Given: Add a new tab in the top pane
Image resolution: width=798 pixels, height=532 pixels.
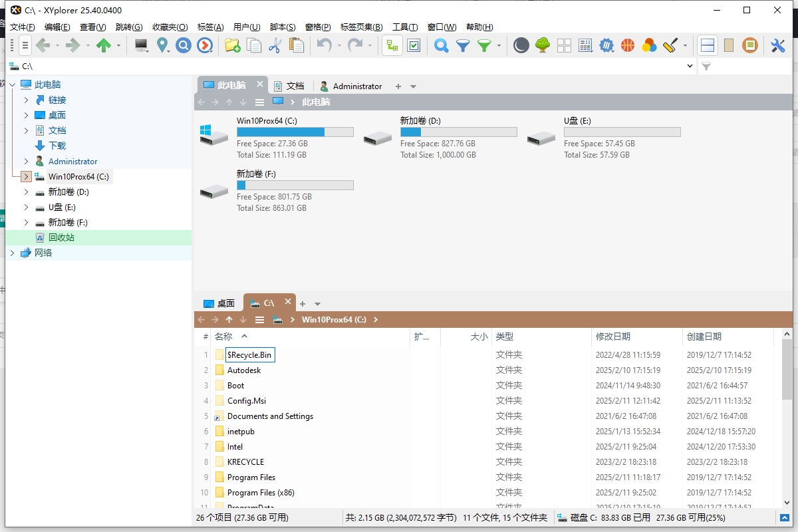Looking at the screenshot, I should click(x=398, y=86).
